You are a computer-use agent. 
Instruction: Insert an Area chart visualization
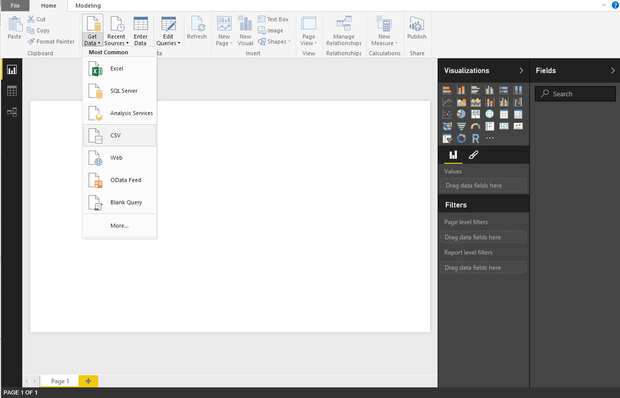coord(461,102)
